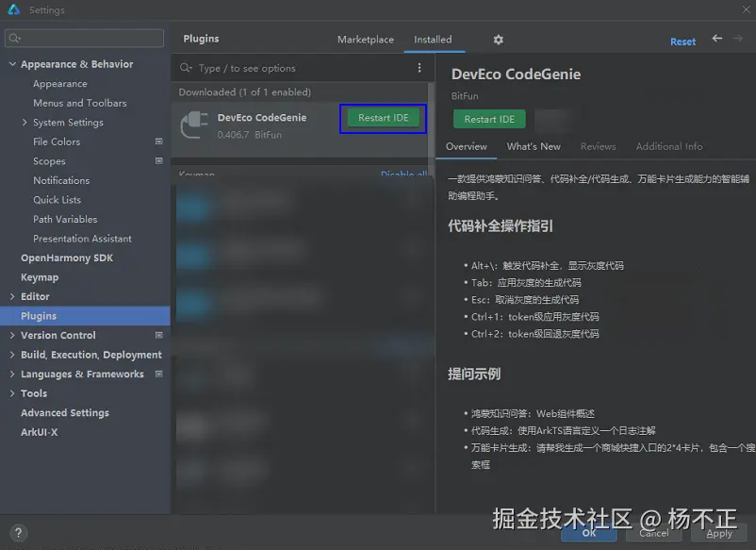This screenshot has height=550, width=756.
Task: Click the settings search magnifier icon
Action: 14,38
